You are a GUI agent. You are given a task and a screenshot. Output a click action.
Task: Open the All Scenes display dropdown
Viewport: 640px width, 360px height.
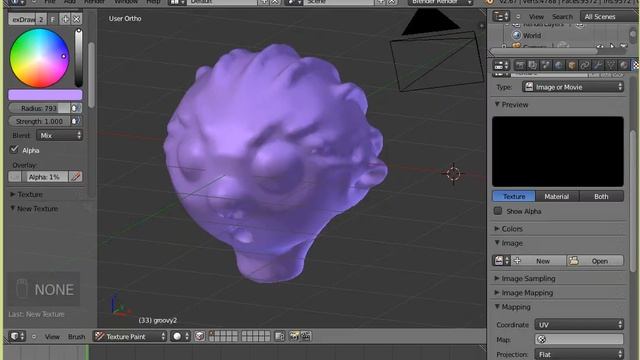608,17
